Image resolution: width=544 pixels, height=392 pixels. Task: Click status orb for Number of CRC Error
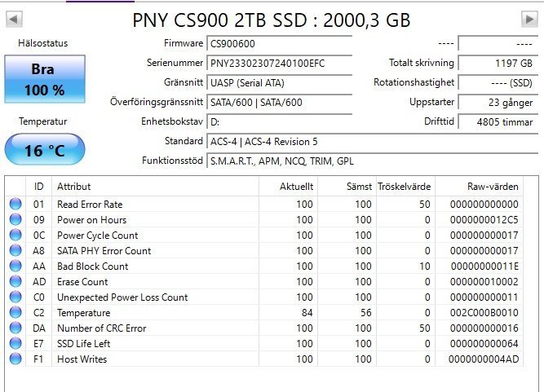(15, 328)
